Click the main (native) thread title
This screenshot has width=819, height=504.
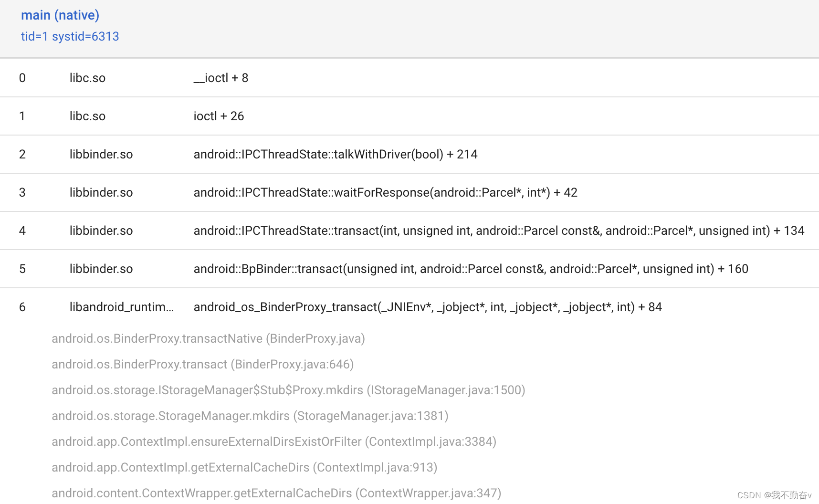pyautogui.click(x=60, y=15)
